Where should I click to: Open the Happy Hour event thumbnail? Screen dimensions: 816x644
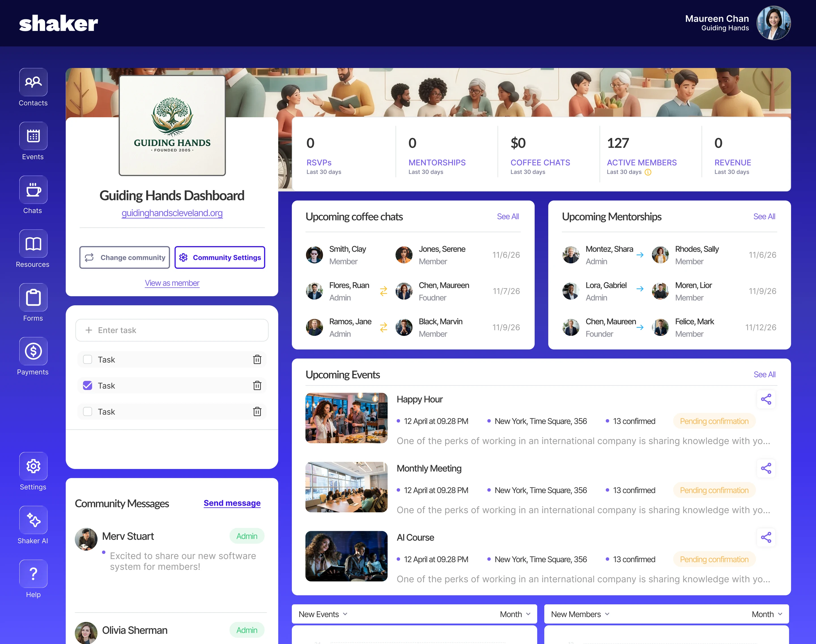346,418
